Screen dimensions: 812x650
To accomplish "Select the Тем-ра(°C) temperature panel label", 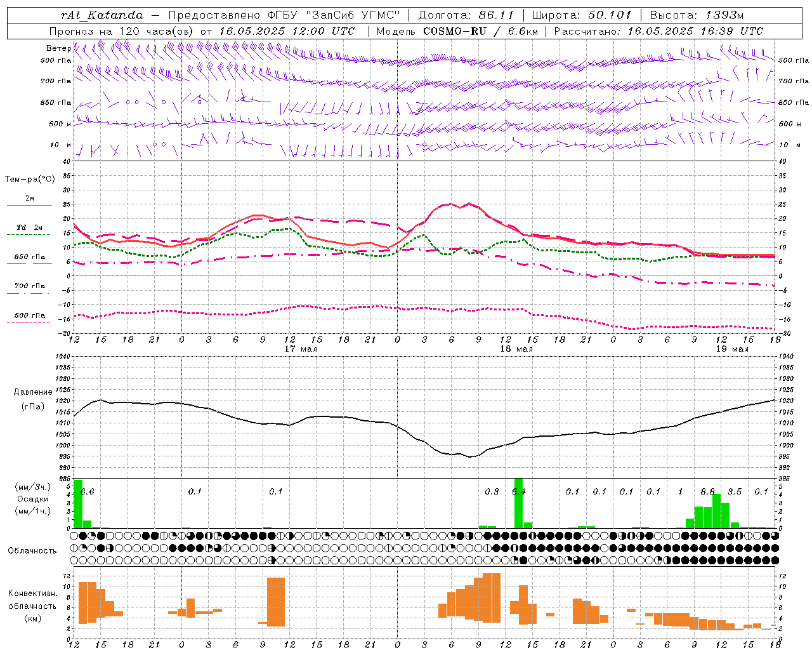I will tap(30, 179).
